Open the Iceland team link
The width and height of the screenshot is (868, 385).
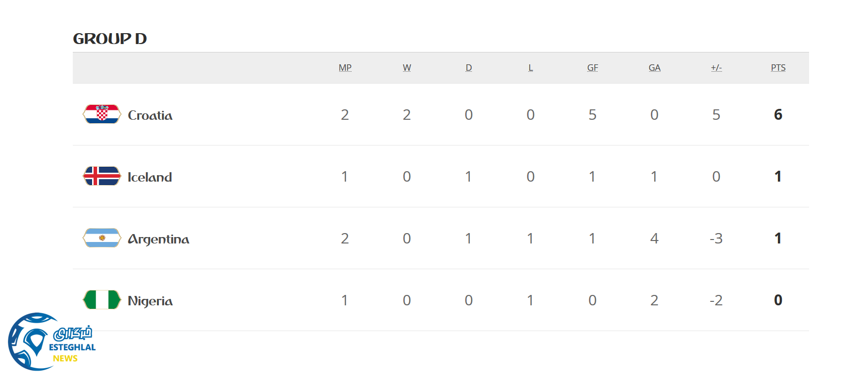tap(150, 177)
